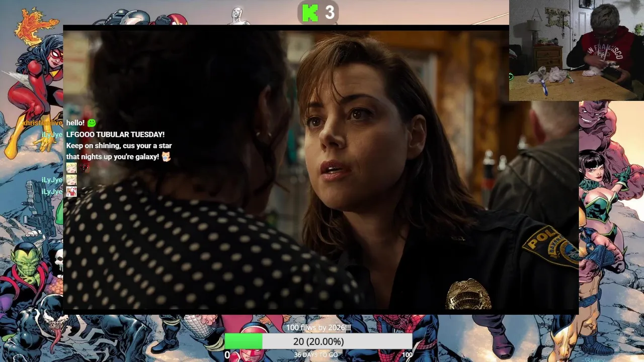The height and width of the screenshot is (362, 644).
Task: Click iLyJye username beside LFGOOO message
Action: click(52, 135)
